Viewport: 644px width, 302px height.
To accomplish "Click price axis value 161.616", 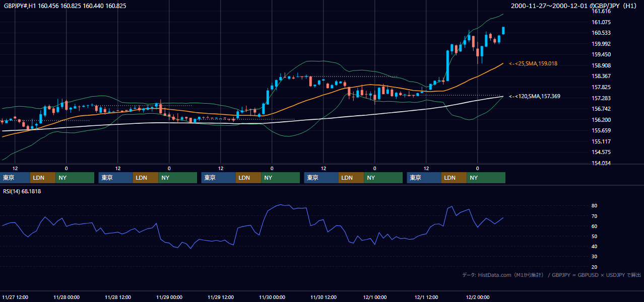I will click(x=601, y=11).
